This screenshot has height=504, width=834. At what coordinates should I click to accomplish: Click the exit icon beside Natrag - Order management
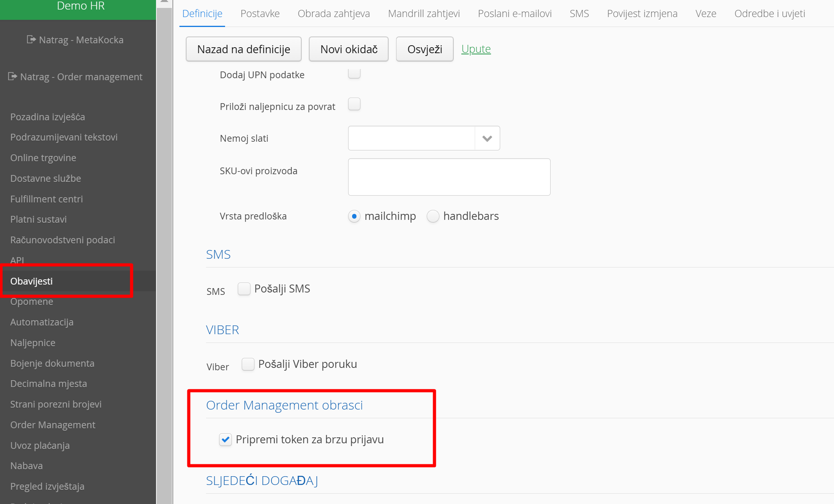click(12, 76)
